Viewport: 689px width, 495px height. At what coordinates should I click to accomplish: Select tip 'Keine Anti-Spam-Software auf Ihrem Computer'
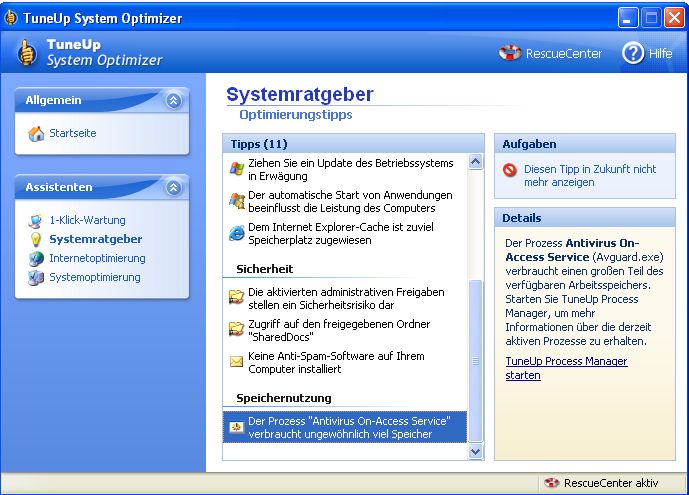[344, 362]
